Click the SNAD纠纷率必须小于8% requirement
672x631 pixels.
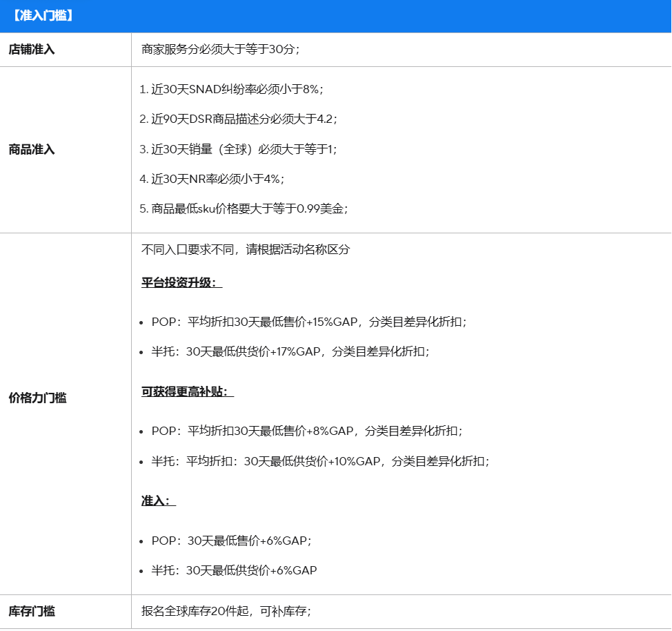[231, 89]
